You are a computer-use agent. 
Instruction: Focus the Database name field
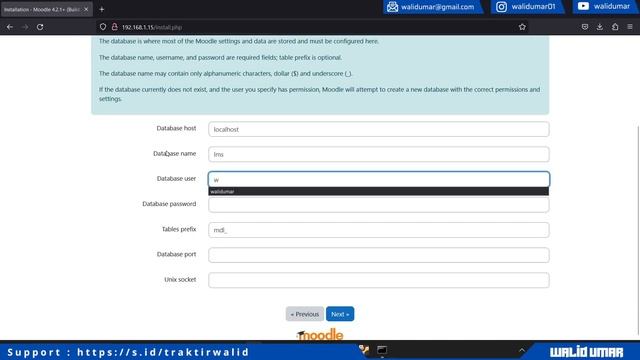coord(378,154)
